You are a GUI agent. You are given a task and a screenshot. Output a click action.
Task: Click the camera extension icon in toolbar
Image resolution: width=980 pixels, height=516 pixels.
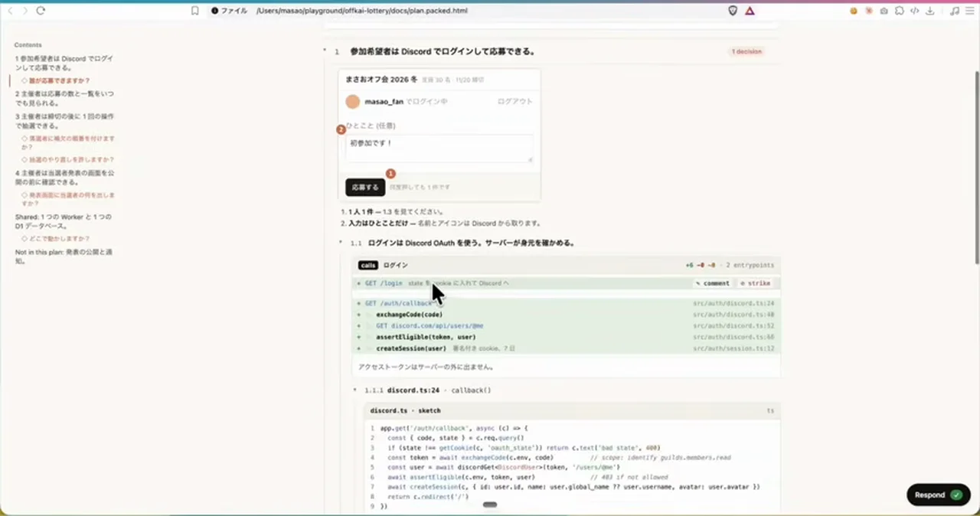tap(884, 11)
